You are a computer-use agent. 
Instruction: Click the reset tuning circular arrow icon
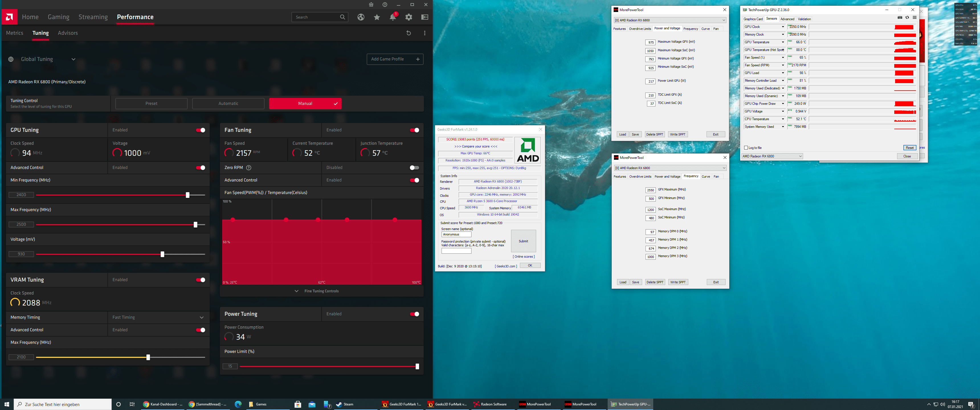click(x=409, y=33)
